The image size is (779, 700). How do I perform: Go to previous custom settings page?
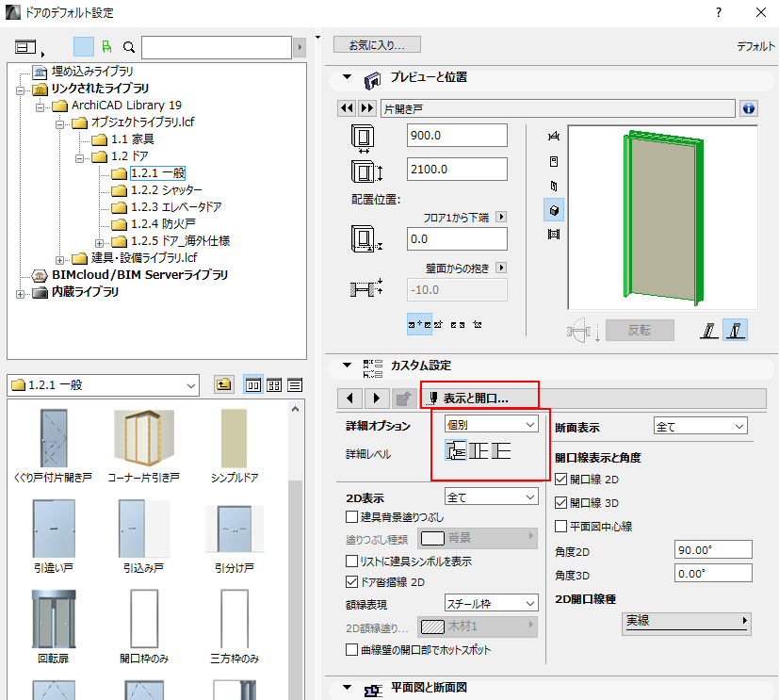[x=349, y=398]
